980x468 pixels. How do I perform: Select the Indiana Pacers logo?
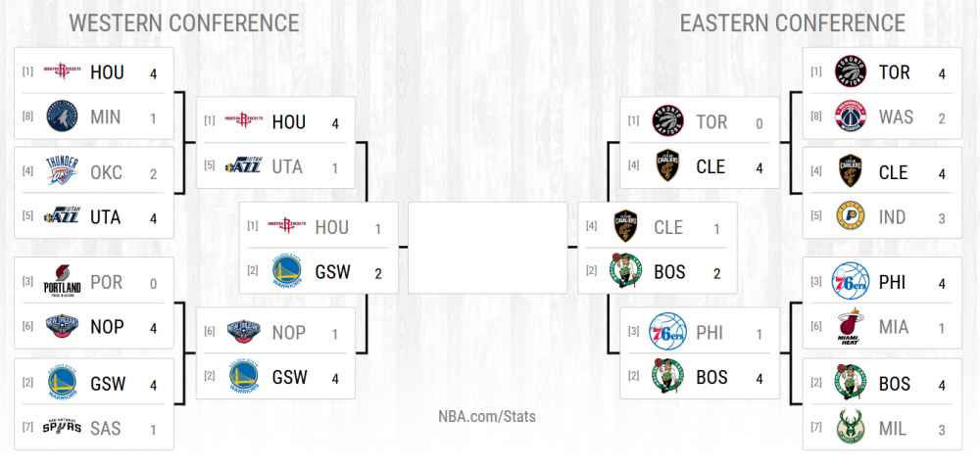coord(850,217)
